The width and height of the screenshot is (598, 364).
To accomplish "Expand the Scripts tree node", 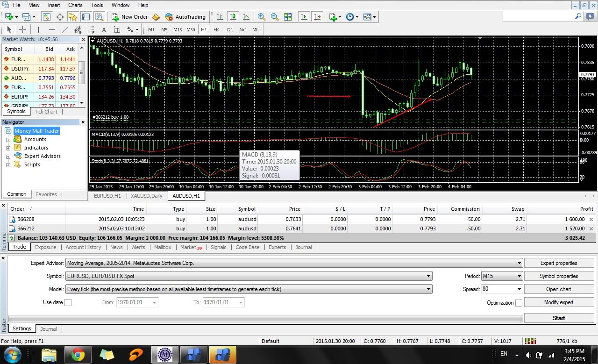I will click(x=8, y=164).
